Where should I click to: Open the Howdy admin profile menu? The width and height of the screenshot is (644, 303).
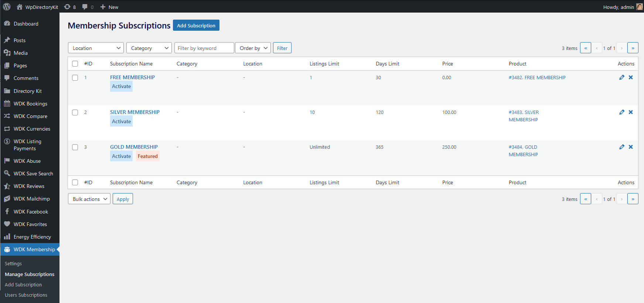623,7
